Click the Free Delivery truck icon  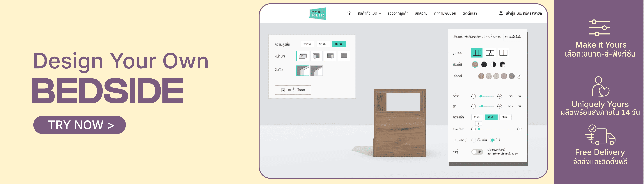[x=600, y=135]
